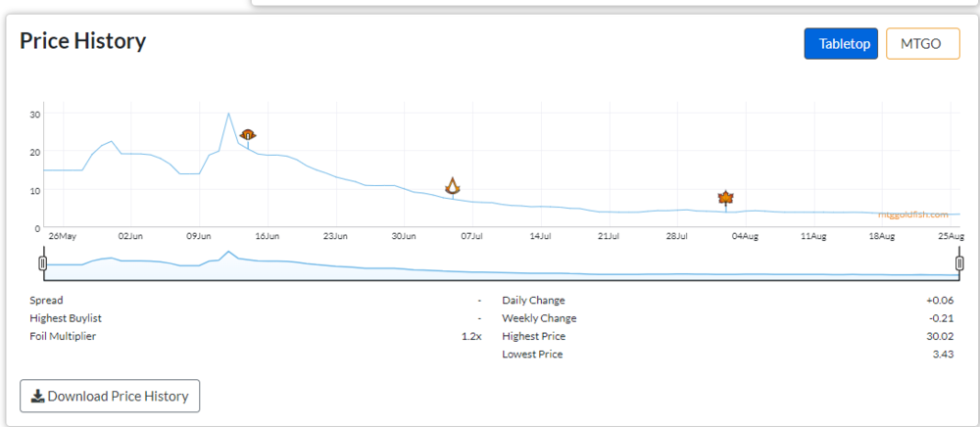Click the right range handle of chart navigator
980x427 pixels.
pyautogui.click(x=960, y=262)
